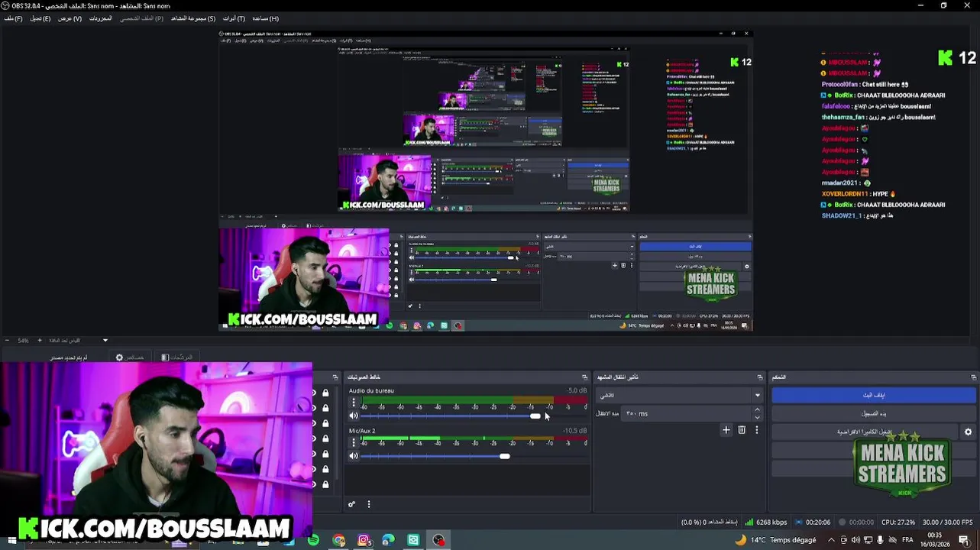This screenshot has height=550, width=980.
Task: Click the CPU: 27.2% status
Action: click(x=898, y=522)
